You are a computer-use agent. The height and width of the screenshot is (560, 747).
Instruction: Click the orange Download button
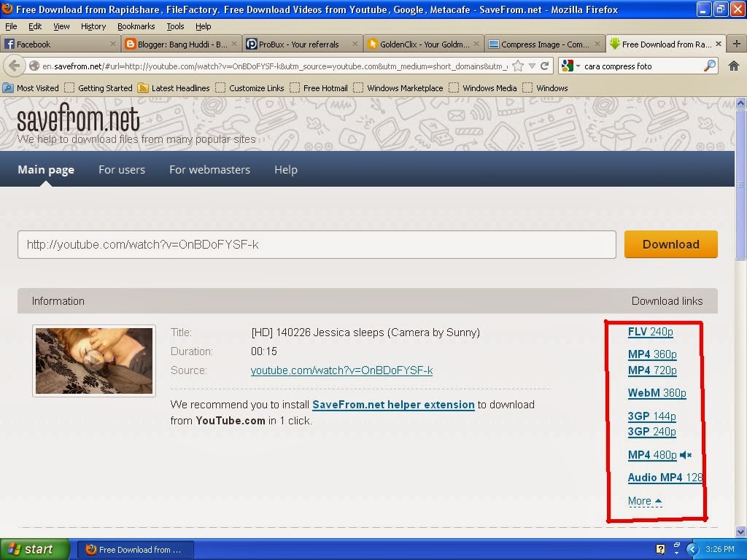click(x=671, y=244)
